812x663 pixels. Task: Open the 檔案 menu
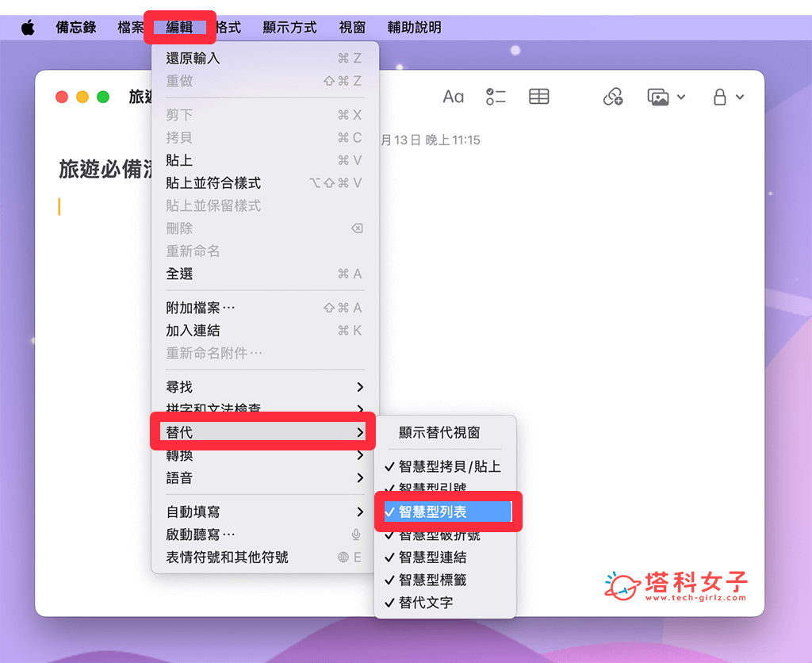point(131,27)
